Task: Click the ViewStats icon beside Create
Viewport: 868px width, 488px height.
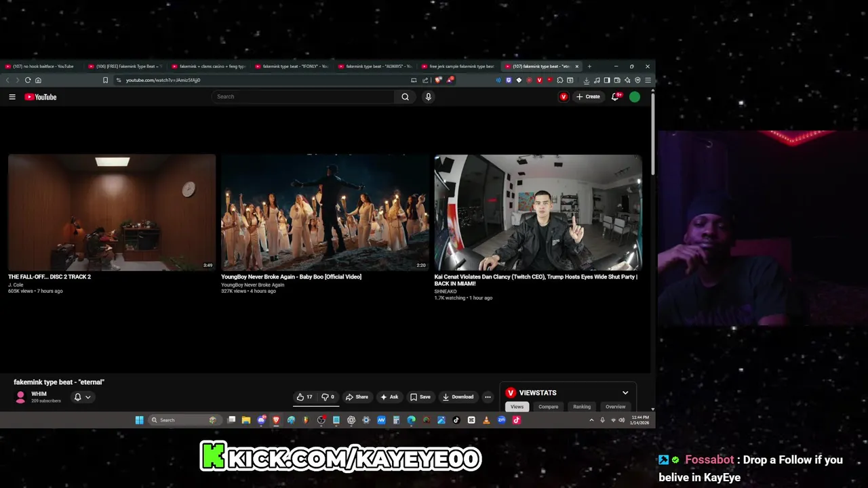Action: (564, 97)
